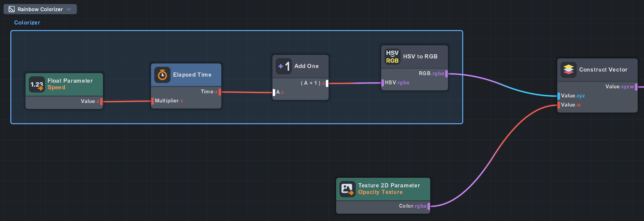
Task: Click the Float Parameter 1.23 icon
Action: [x=37, y=84]
